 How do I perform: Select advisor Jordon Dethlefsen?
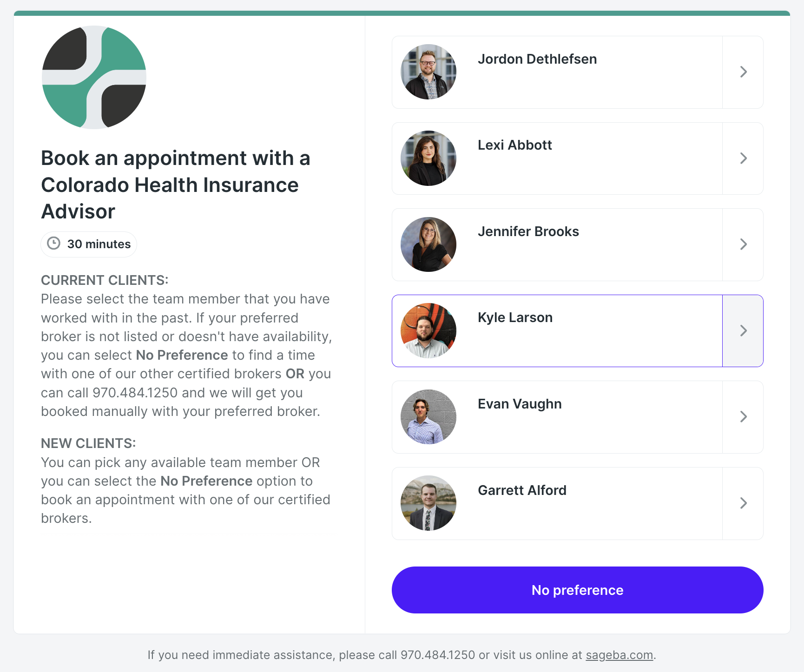[558, 72]
